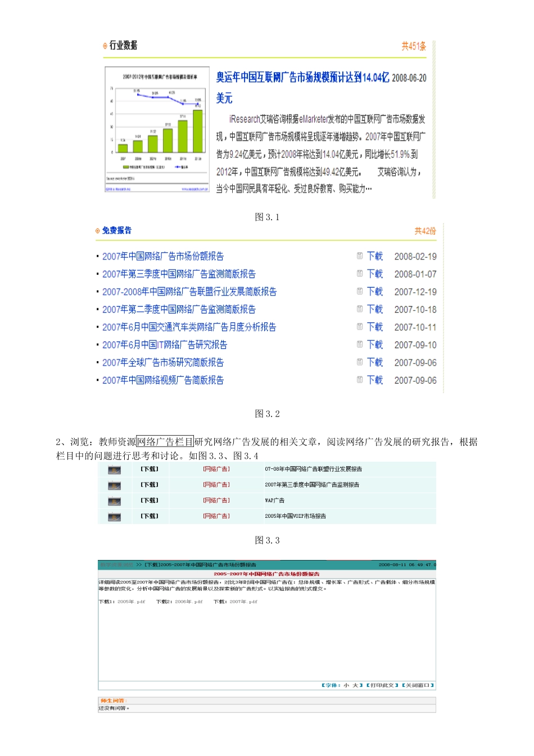Click document icon for 2007年全球广告市场 report
Image resolution: width=534 pixels, height=756 pixels.
[x=360, y=362]
